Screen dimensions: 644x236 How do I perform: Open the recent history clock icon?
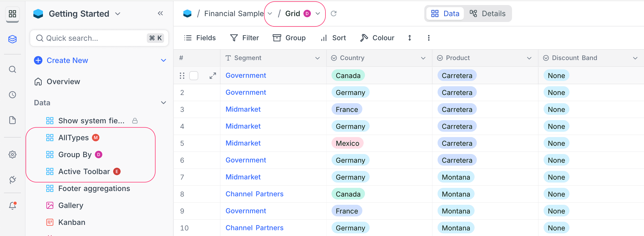coord(12,95)
